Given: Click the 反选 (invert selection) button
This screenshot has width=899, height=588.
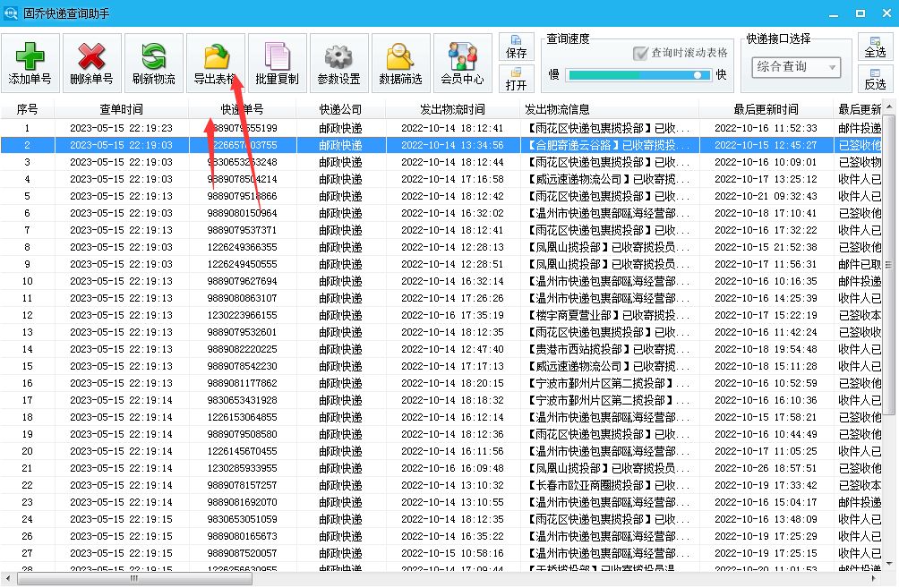Looking at the screenshot, I should (x=875, y=81).
